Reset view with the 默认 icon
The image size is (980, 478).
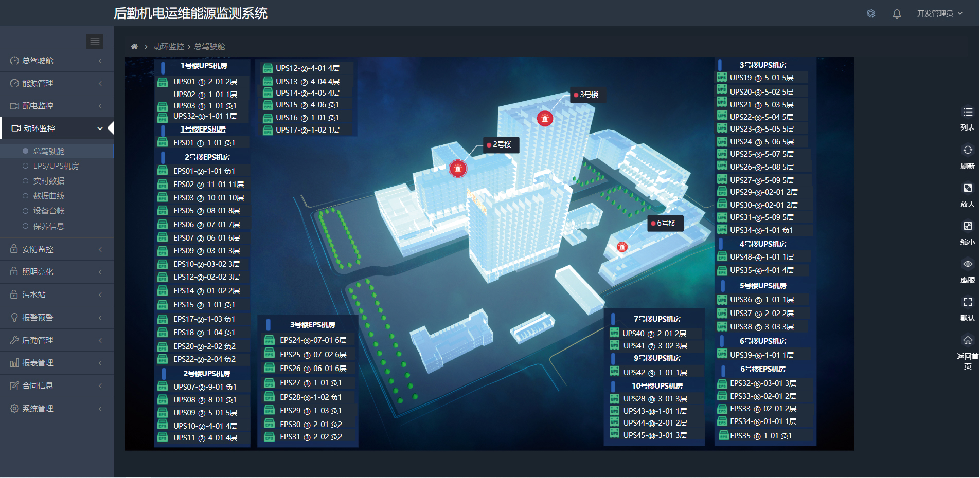pos(968,302)
